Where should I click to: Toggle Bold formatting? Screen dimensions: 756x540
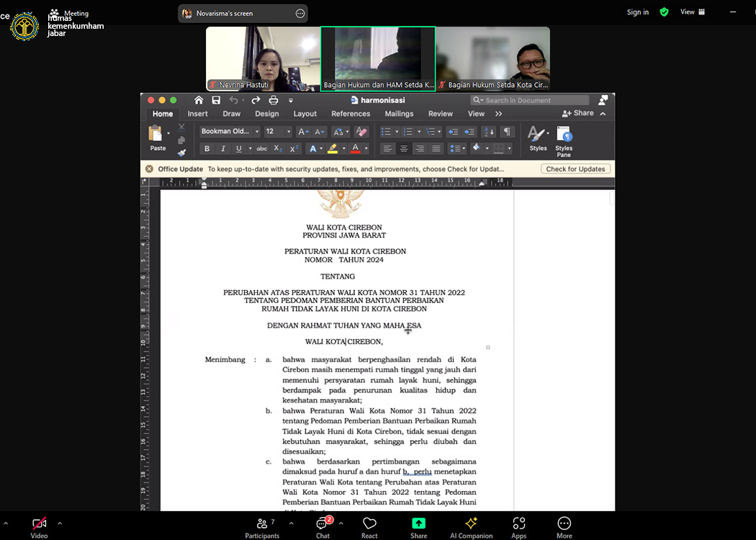[x=207, y=149]
